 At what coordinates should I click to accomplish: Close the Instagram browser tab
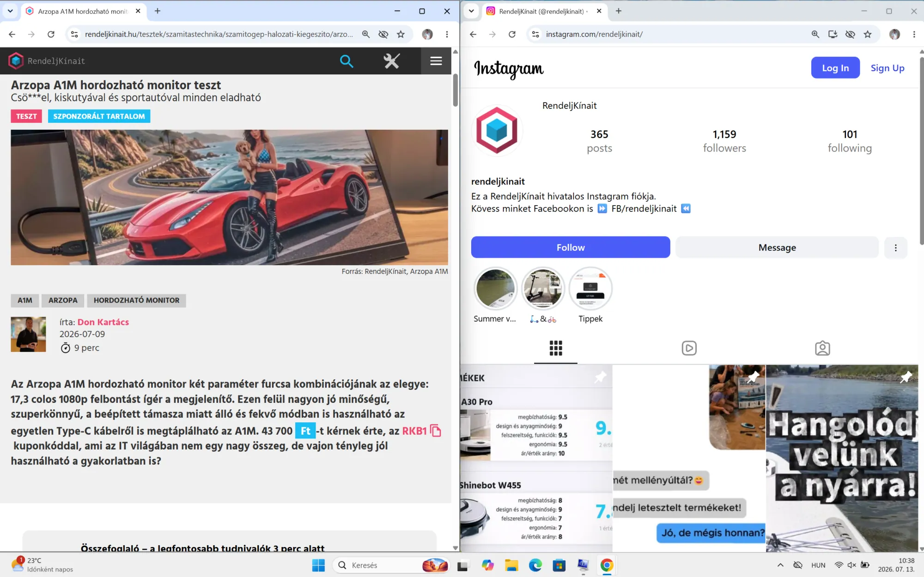pyautogui.click(x=599, y=11)
